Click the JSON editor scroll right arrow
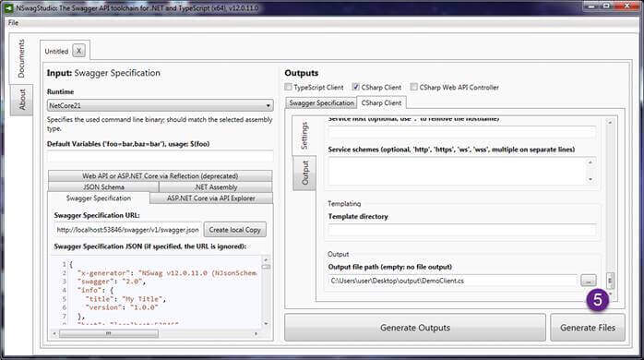Viewport: 644px width, 360px height. click(256, 334)
